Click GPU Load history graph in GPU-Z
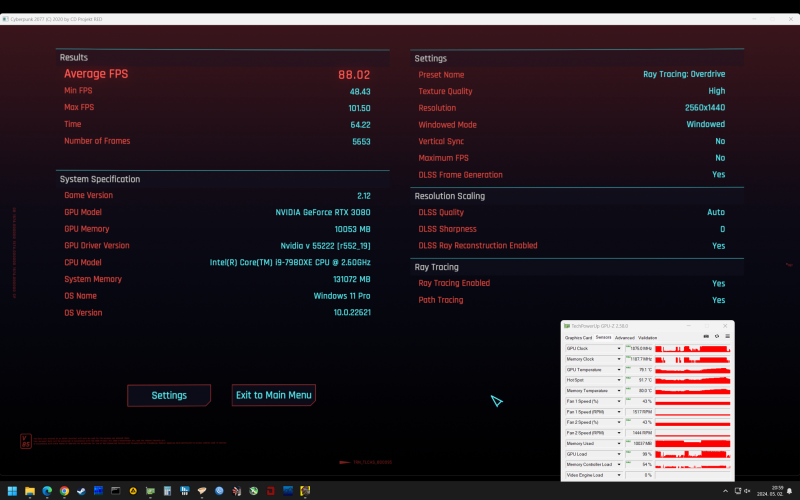Image resolution: width=800 pixels, height=500 pixels. pos(692,454)
